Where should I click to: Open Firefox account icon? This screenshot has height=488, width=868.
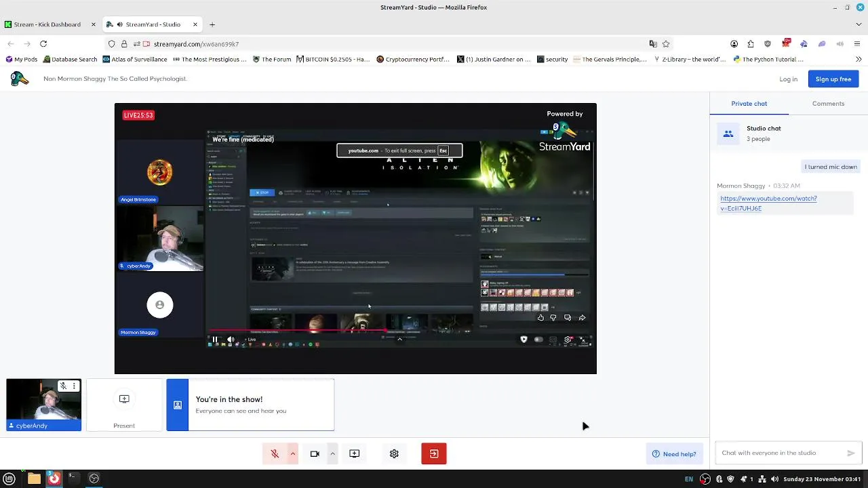[734, 44]
